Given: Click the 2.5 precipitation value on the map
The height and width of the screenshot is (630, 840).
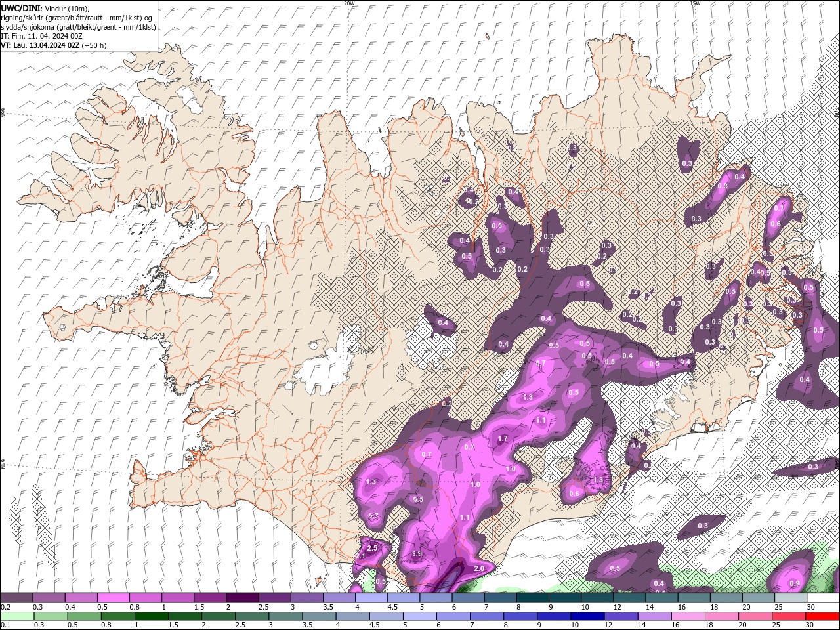Looking at the screenshot, I should (x=372, y=548).
